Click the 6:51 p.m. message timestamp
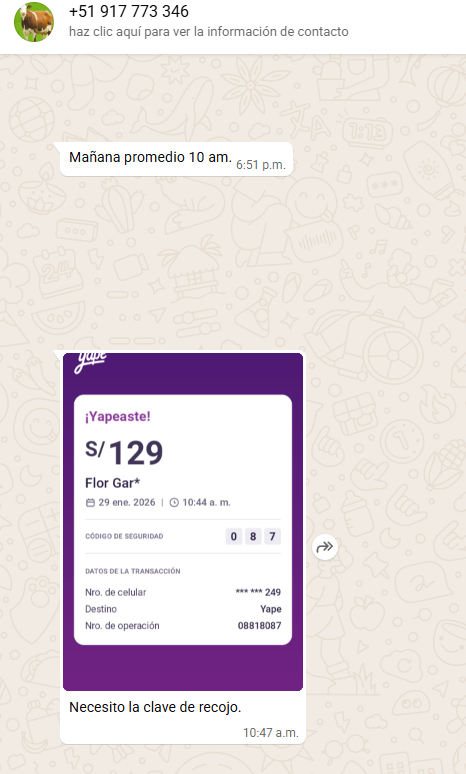This screenshot has height=774, width=466. [x=261, y=165]
